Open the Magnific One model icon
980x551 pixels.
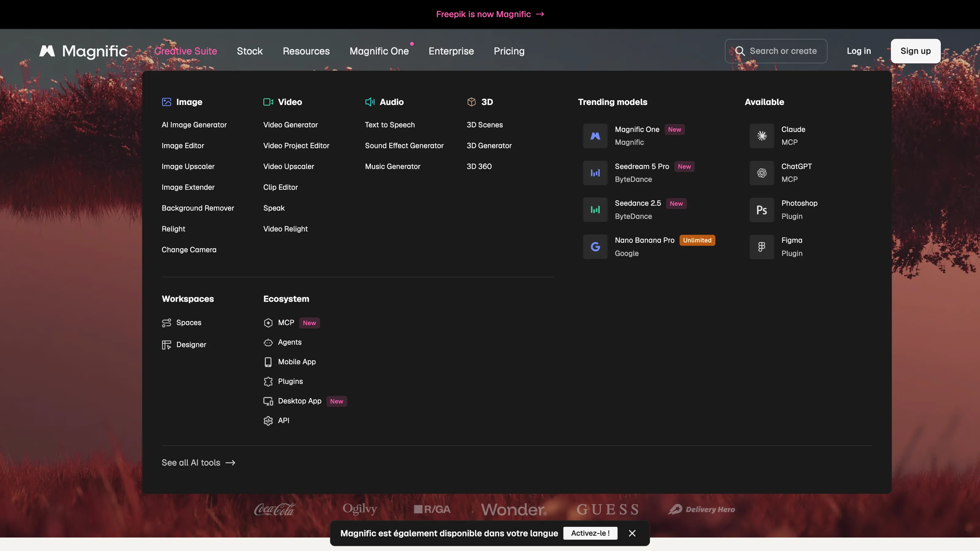595,136
